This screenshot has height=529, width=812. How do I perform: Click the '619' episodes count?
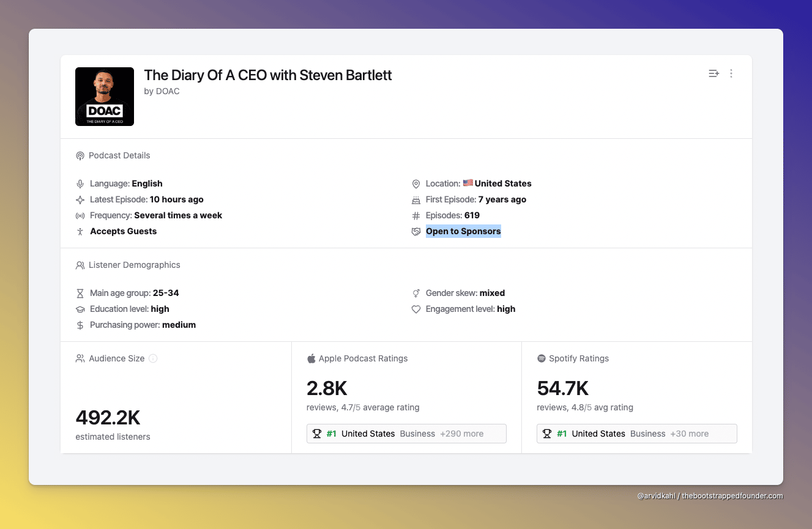coord(472,215)
